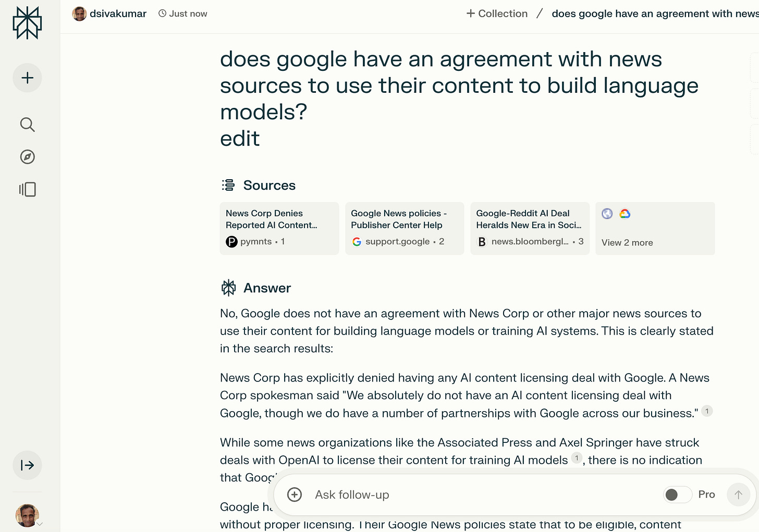Image resolution: width=759 pixels, height=532 pixels.
Task: Open Google-Reddit AI Deal source card
Action: [530, 228]
